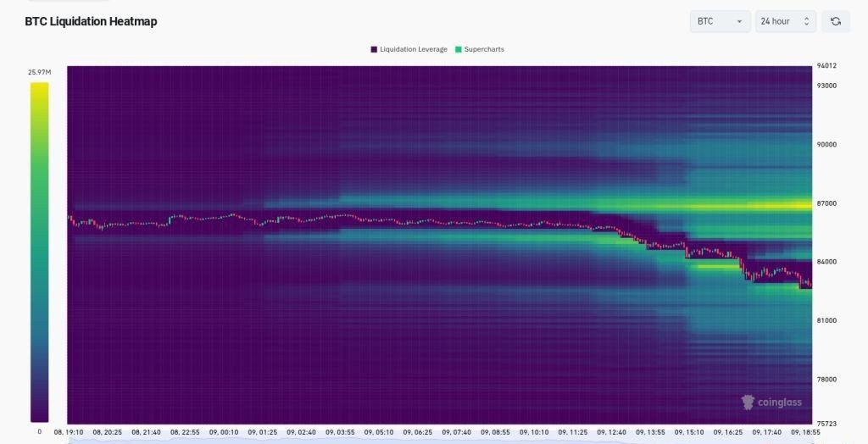Image resolution: width=868 pixels, height=444 pixels.
Task: Click the dropdown arrow beside BTC
Action: [x=739, y=21]
